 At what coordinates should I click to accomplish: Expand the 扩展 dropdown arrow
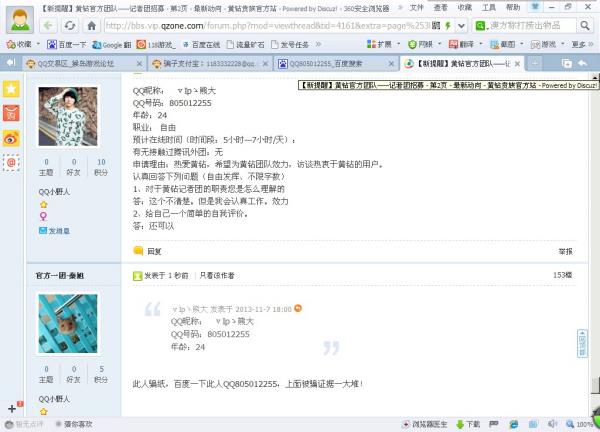click(x=399, y=44)
